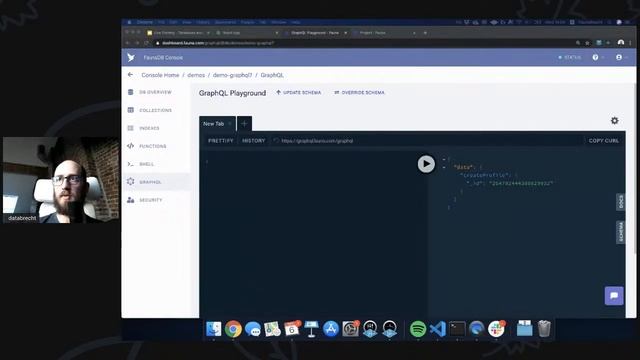This screenshot has height=360, width=640.
Task: Click the databrecht video thumbnail
Action: (61, 180)
